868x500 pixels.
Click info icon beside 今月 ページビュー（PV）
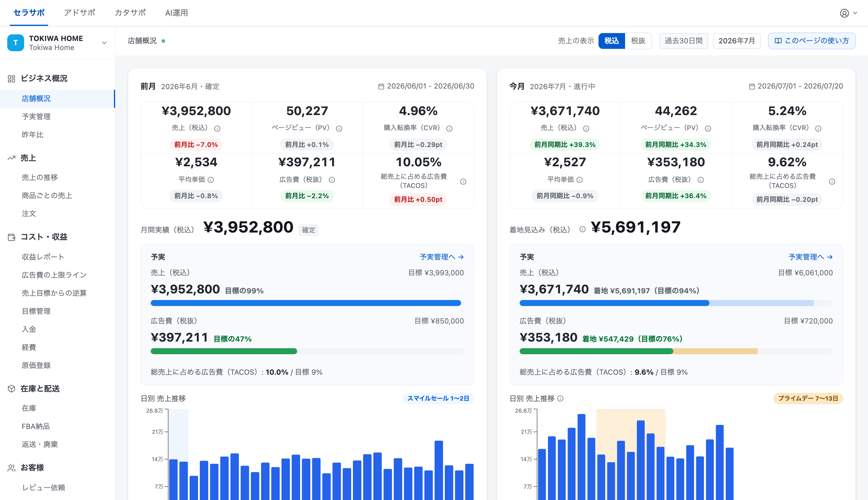[708, 128]
